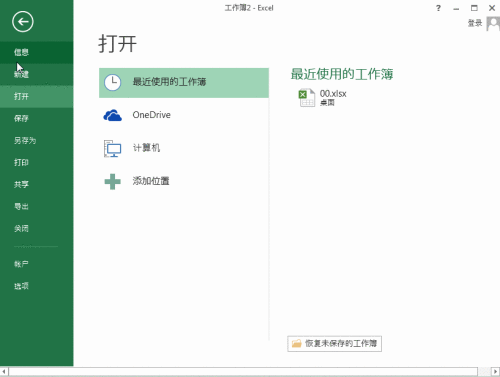The width and height of the screenshot is (500, 377).
Task: Open the 导出 (Export) page
Action: click(x=37, y=206)
